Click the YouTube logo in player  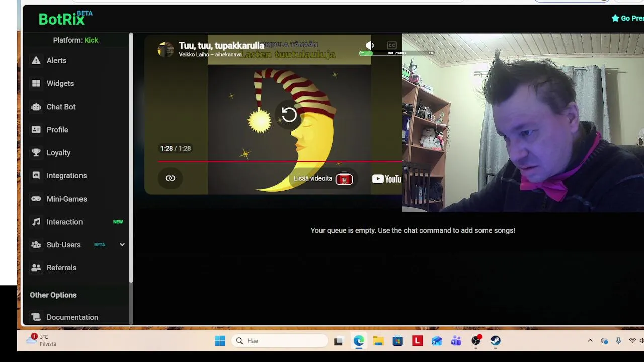pyautogui.click(x=387, y=179)
